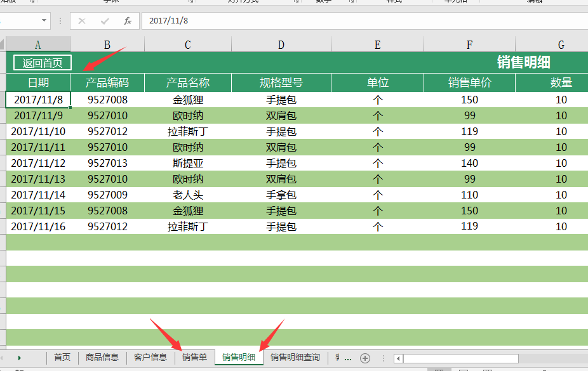Screen dimensions: 588x371
Task: Click the 规格型号 header cell
Action: pyautogui.click(x=281, y=82)
